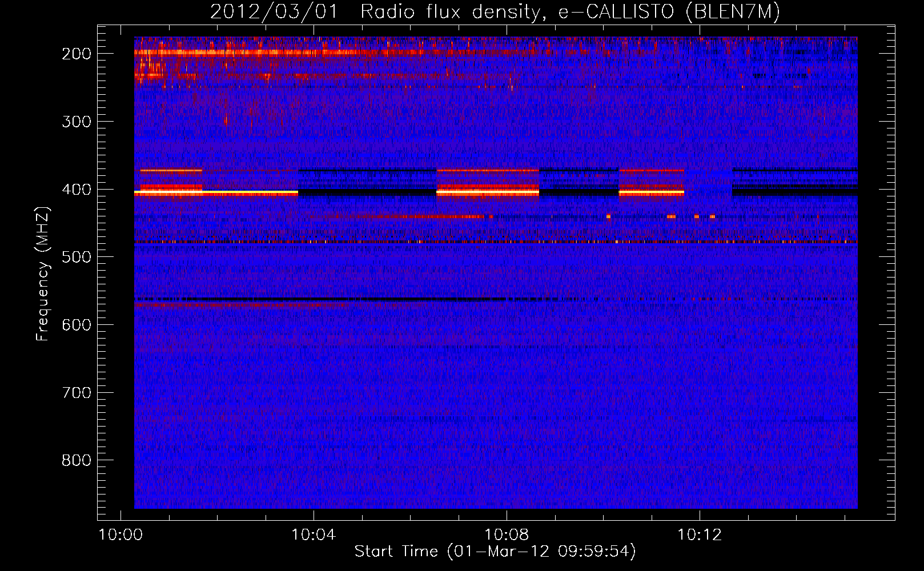Click the 10:08 time tick label

[x=507, y=535]
